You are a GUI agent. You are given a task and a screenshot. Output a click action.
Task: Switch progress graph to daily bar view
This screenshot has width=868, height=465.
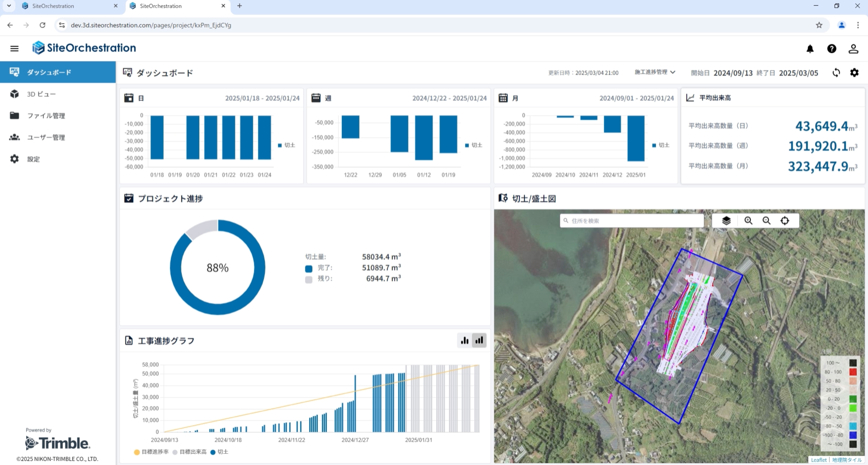[465, 340]
